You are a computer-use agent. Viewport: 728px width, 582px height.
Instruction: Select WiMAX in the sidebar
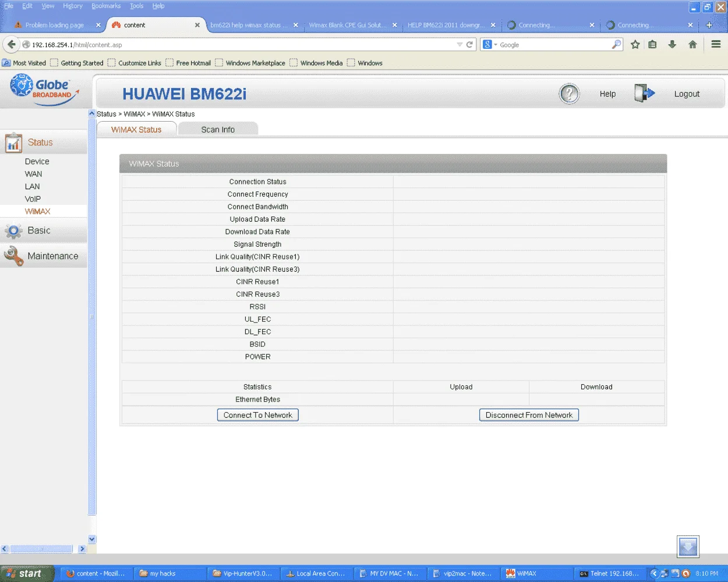(x=37, y=211)
